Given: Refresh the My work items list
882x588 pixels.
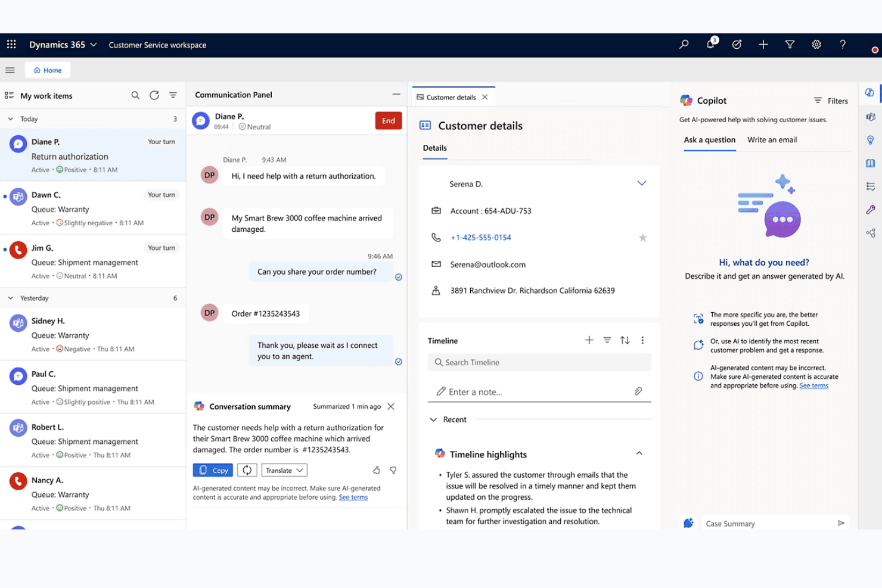Looking at the screenshot, I should (154, 95).
